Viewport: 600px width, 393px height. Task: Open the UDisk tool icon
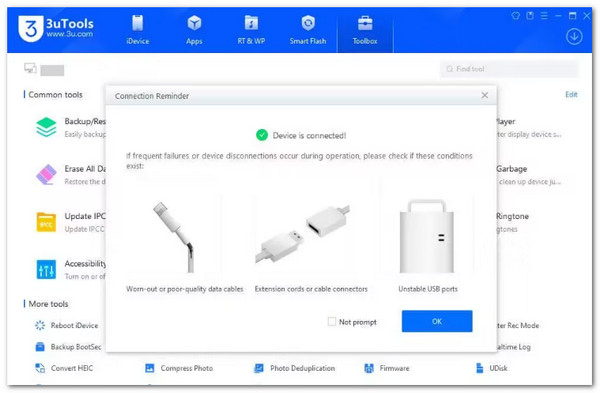coord(479,368)
